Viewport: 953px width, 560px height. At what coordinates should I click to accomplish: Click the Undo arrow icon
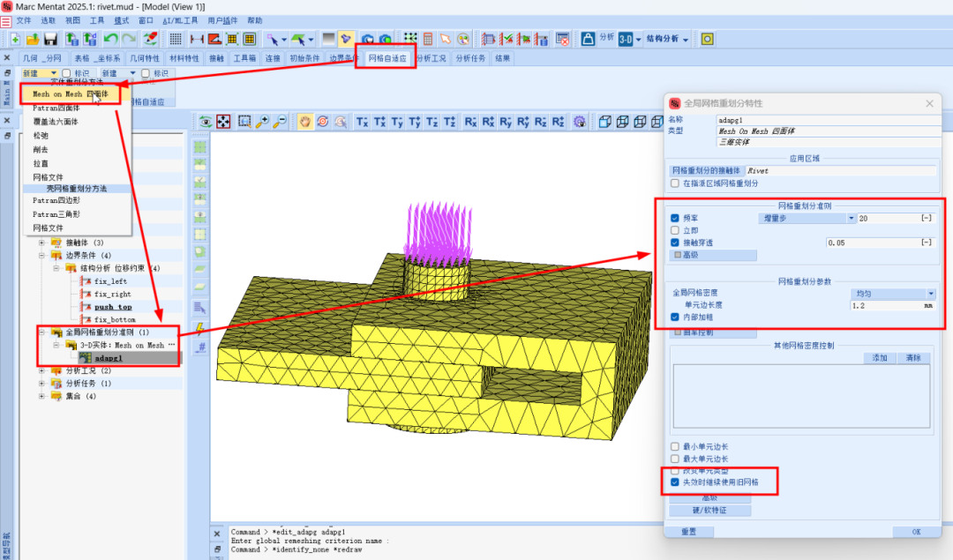click(x=110, y=39)
